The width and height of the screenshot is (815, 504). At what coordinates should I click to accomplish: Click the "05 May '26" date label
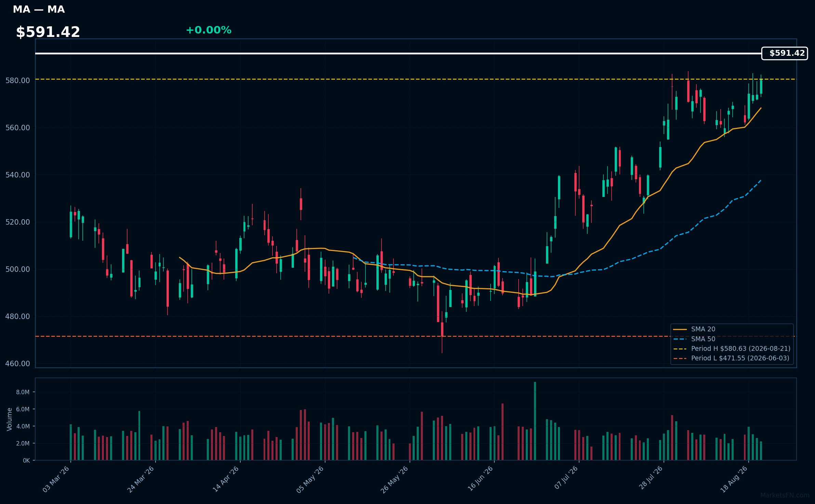point(310,479)
